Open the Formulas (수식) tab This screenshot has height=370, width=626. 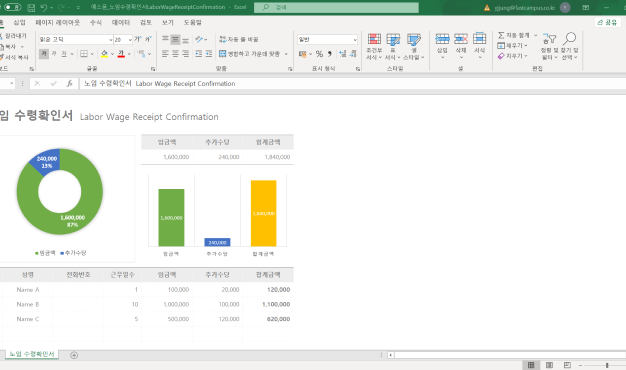click(95, 22)
